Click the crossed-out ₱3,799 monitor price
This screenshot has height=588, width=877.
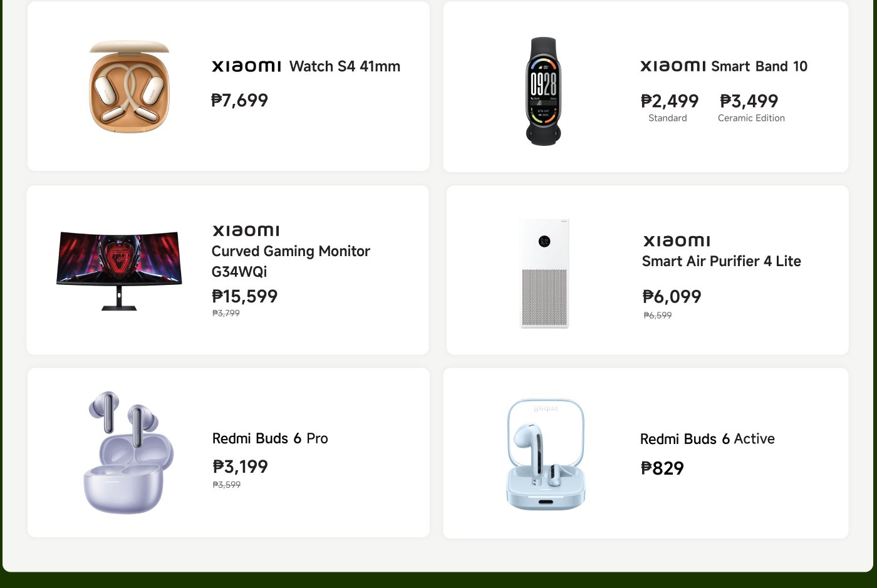pyautogui.click(x=226, y=313)
